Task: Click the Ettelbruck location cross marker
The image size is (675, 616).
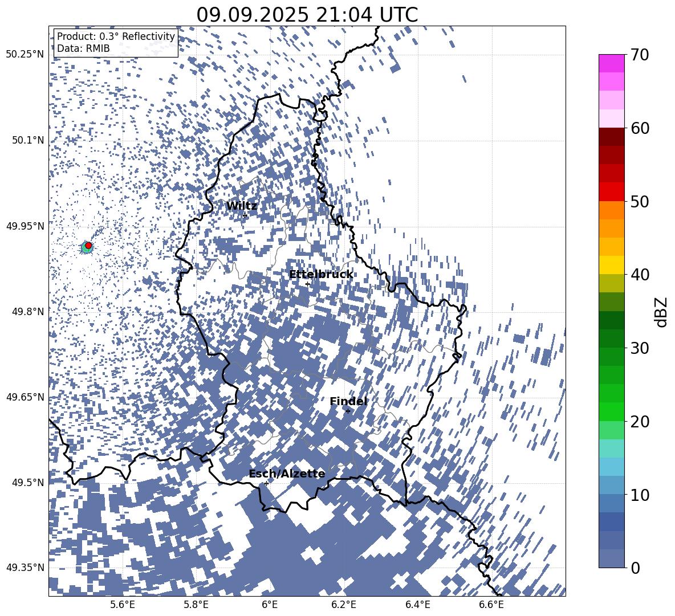Action: [307, 284]
